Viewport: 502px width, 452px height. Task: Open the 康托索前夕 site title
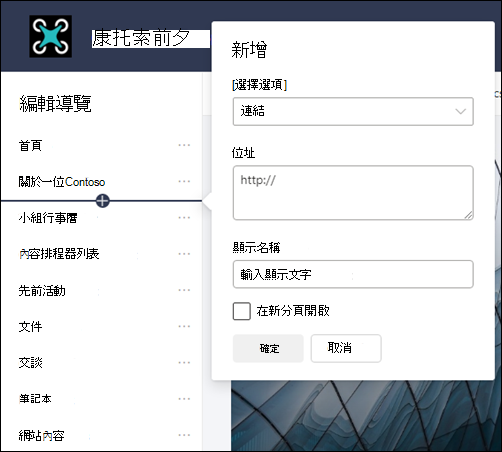pos(141,38)
